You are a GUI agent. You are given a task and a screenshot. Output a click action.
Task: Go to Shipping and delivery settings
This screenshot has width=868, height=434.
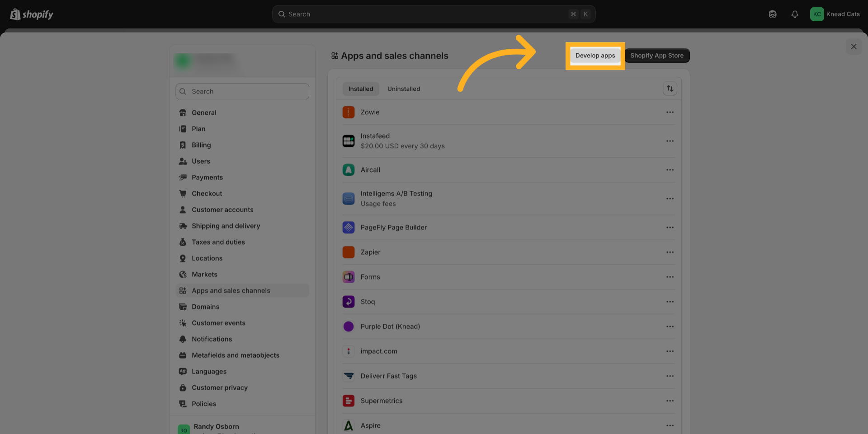tap(226, 226)
